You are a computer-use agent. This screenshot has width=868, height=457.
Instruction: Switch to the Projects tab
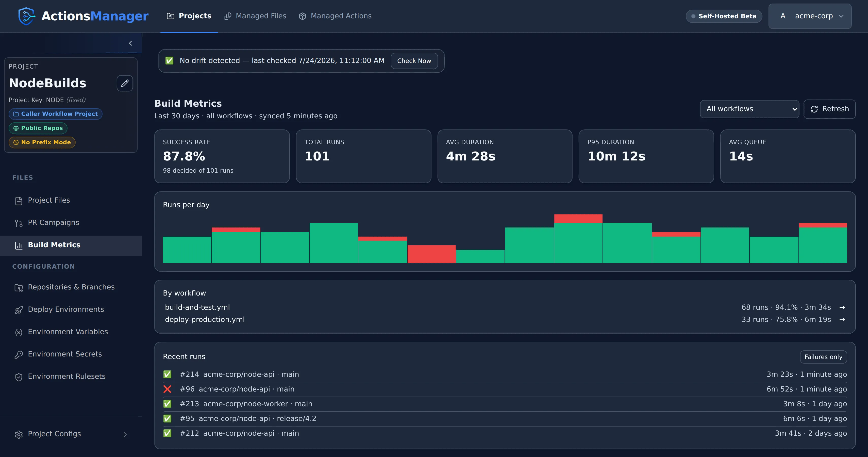[189, 16]
